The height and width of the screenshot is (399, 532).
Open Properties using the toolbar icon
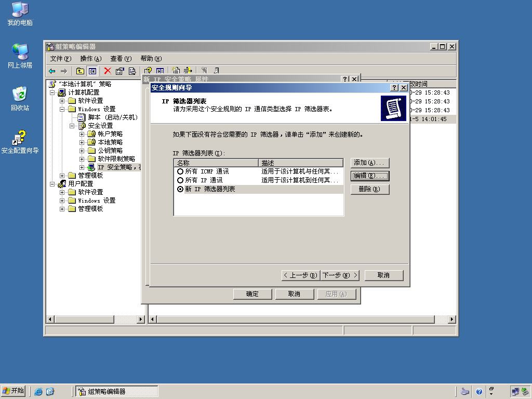click(120, 71)
